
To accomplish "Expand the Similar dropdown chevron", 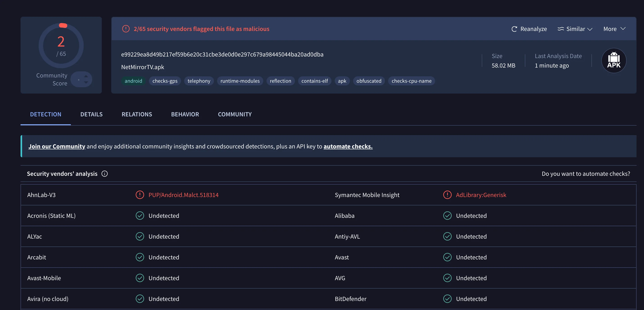I will coord(590,29).
